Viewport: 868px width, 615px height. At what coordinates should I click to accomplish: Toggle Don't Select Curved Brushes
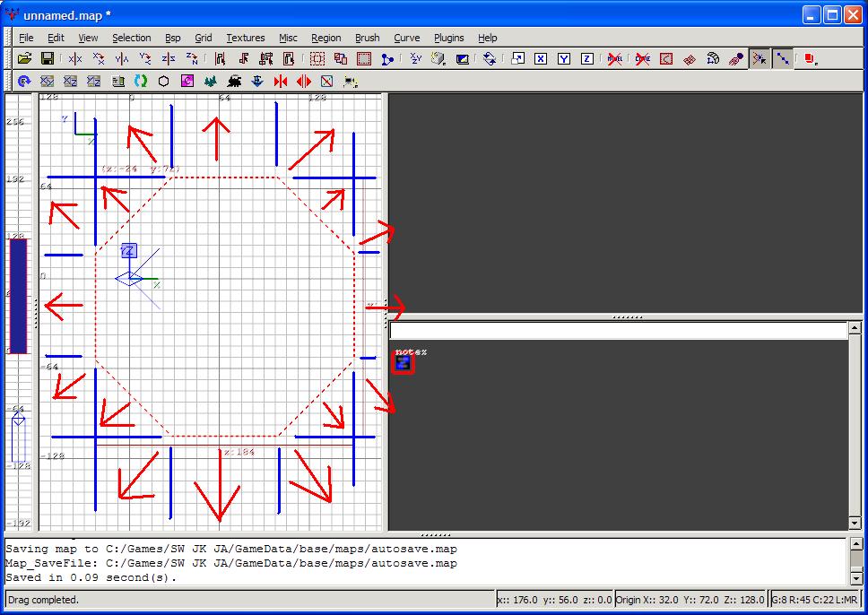click(643, 58)
